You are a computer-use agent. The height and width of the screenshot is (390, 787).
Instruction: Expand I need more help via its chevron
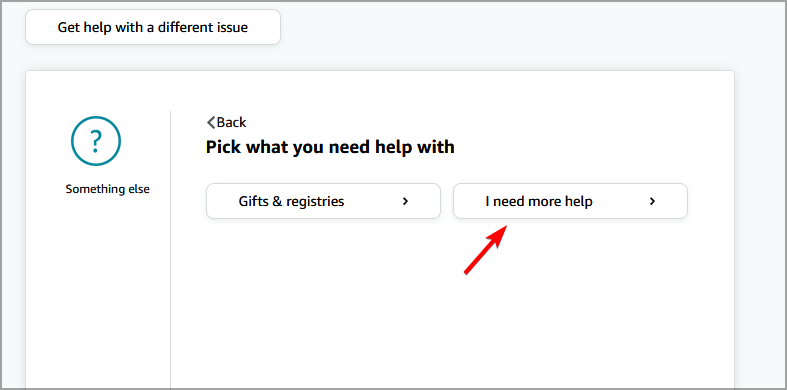coord(652,201)
